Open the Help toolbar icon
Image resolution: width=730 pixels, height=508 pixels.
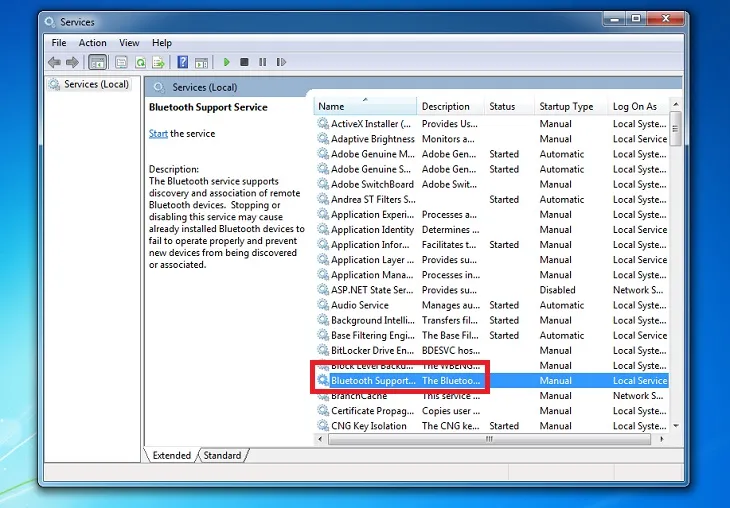(183, 62)
